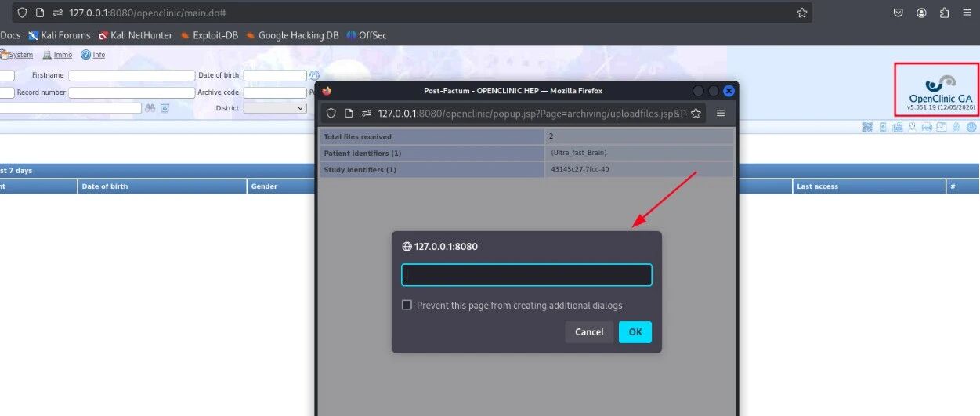Open the Save to Pocket icon
The width and height of the screenshot is (980, 416).
click(x=899, y=13)
